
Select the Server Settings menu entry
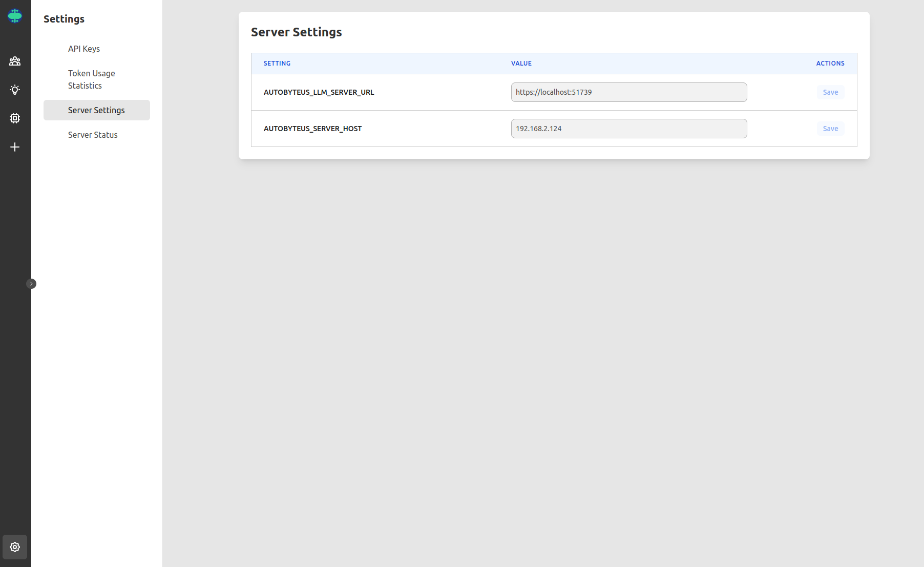pos(96,110)
